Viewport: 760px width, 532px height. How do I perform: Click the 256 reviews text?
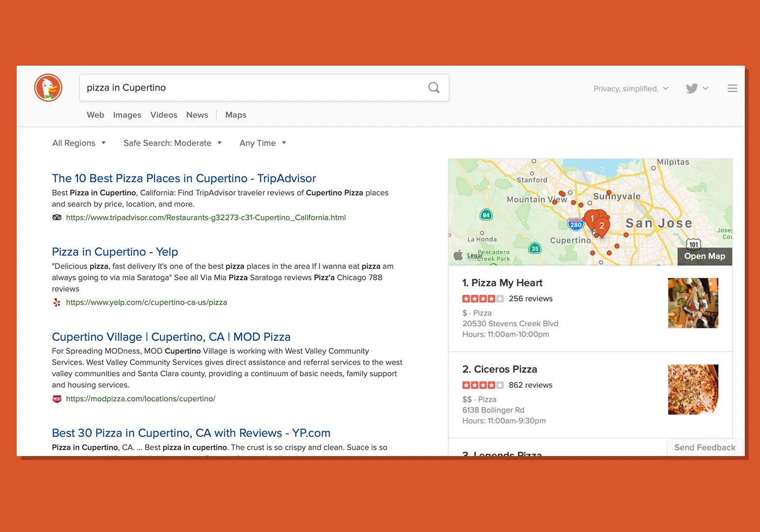531,299
